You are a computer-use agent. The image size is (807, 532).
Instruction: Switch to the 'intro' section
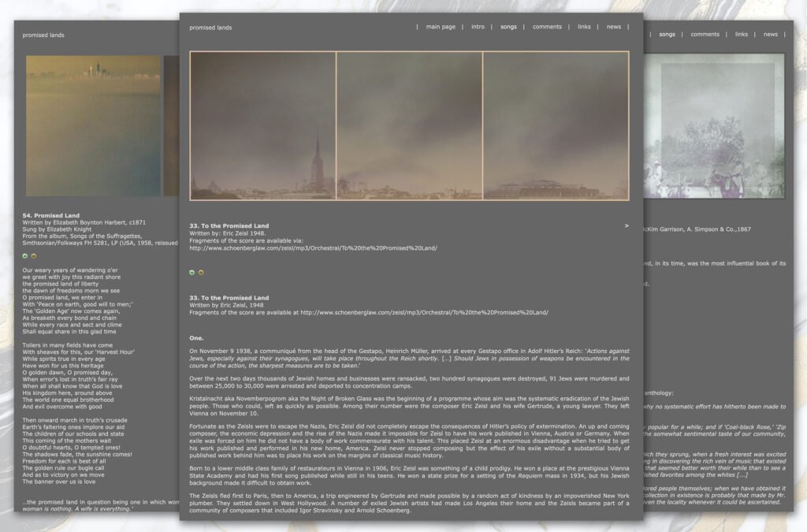click(x=477, y=26)
